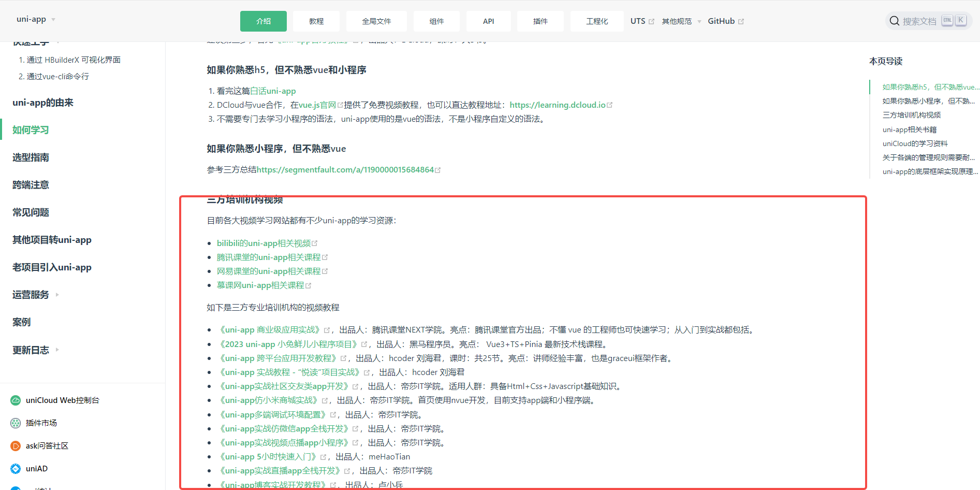The width and height of the screenshot is (980, 490).
Task: Click external icon after 网易课堂 link
Action: (325, 271)
